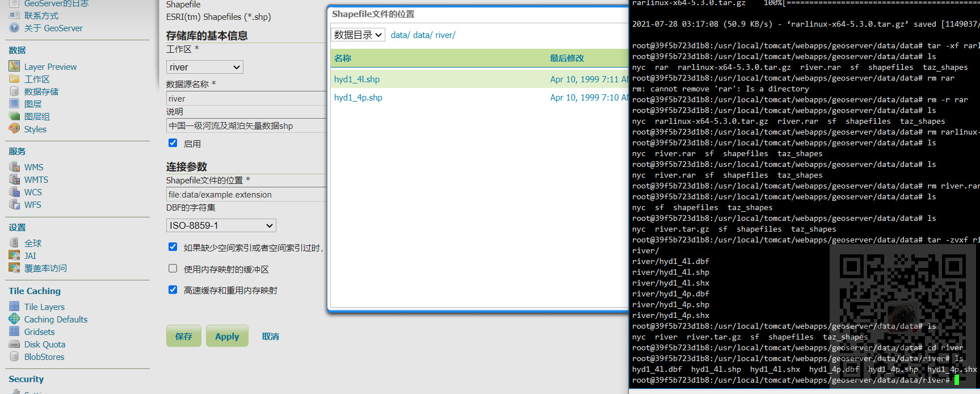Click the BlobStores icon
The image size is (980, 394).
point(14,357)
